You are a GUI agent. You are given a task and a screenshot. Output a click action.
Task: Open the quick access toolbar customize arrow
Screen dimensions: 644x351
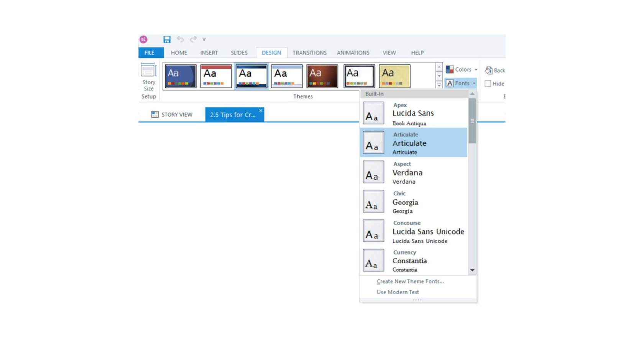point(204,39)
